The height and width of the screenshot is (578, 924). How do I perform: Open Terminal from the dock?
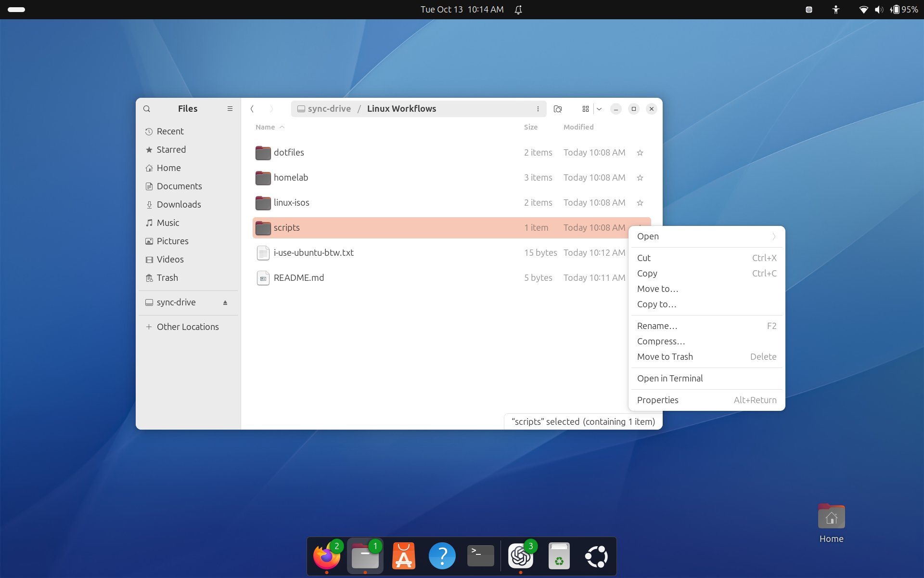click(481, 556)
